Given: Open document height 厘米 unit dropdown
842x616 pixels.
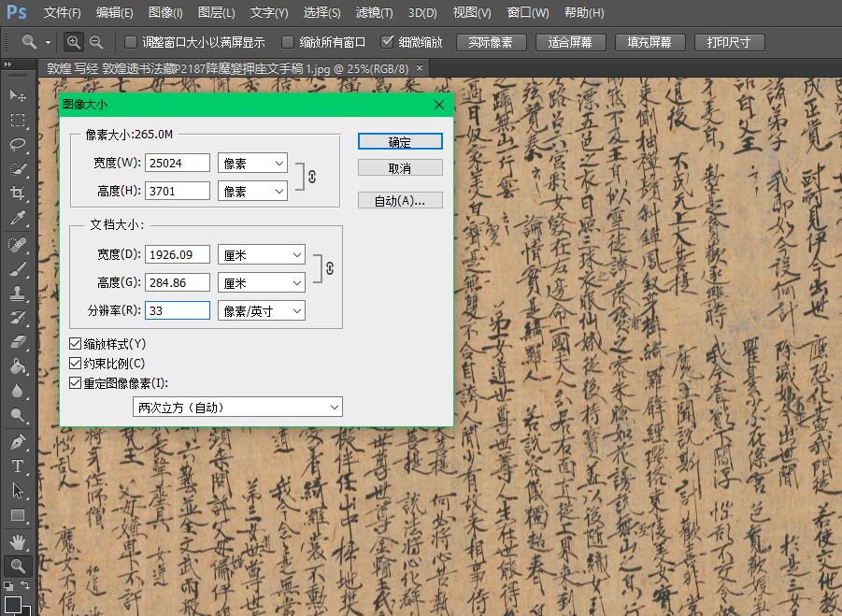Looking at the screenshot, I should click(x=262, y=283).
